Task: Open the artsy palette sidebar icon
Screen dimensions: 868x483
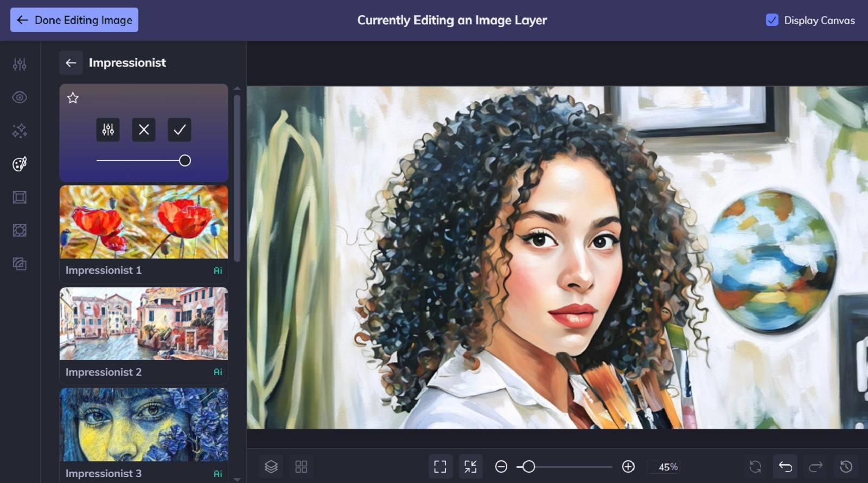Action: (20, 164)
